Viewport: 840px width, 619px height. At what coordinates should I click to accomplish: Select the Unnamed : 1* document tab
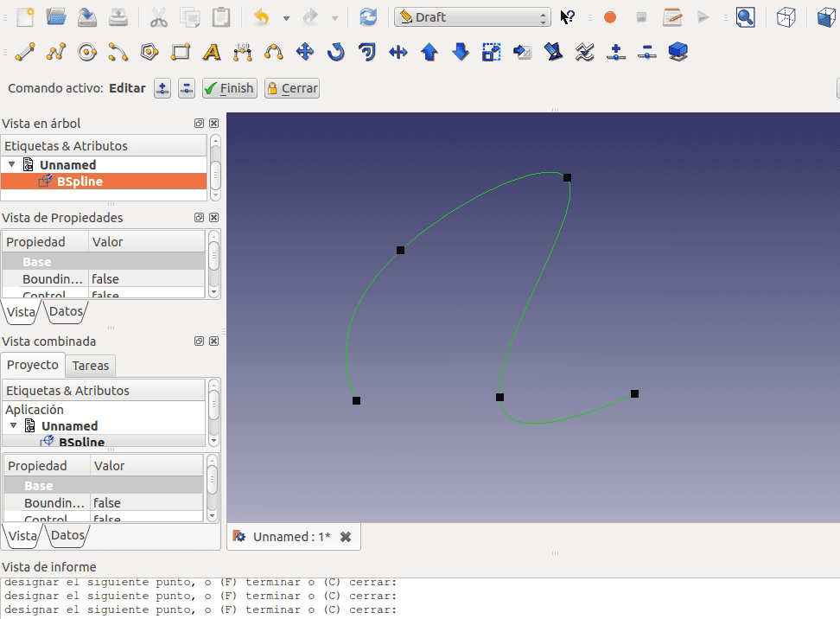(x=291, y=537)
